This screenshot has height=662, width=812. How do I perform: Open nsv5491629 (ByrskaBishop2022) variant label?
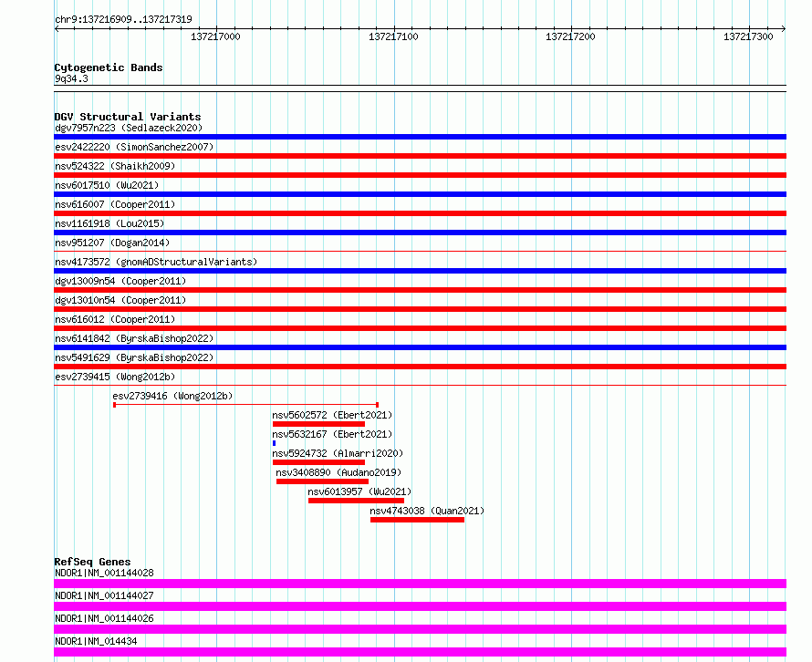point(134,357)
